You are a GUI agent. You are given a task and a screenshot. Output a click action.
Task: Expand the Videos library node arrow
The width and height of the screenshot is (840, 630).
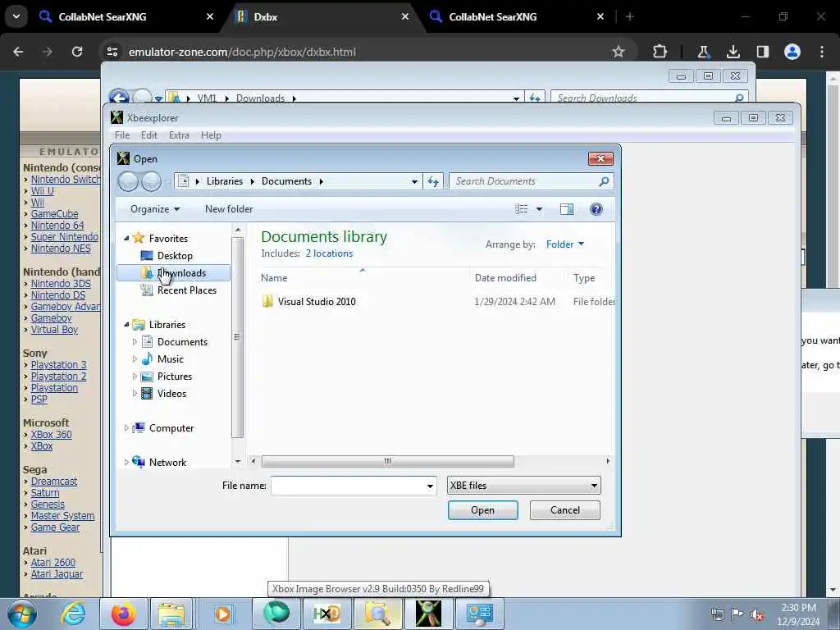(x=135, y=393)
